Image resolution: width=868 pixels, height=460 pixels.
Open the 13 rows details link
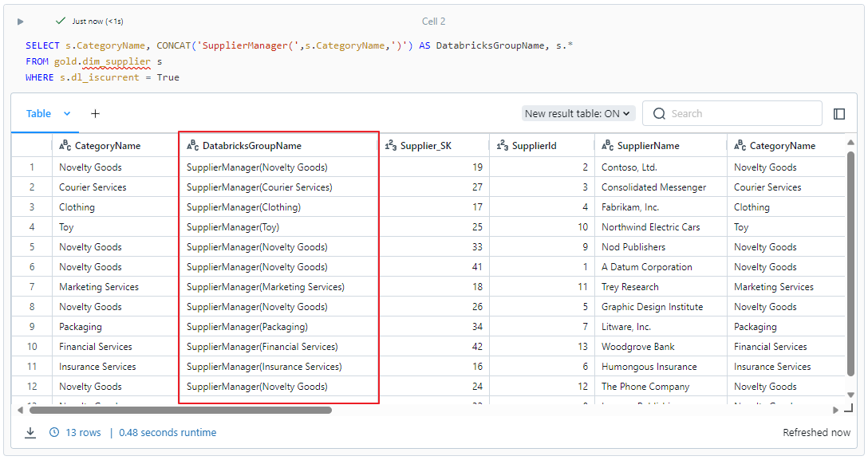[83, 433]
